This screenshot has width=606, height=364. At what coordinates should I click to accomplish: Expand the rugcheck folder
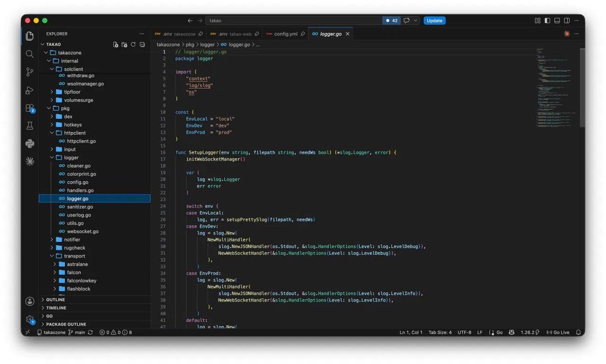coord(52,248)
